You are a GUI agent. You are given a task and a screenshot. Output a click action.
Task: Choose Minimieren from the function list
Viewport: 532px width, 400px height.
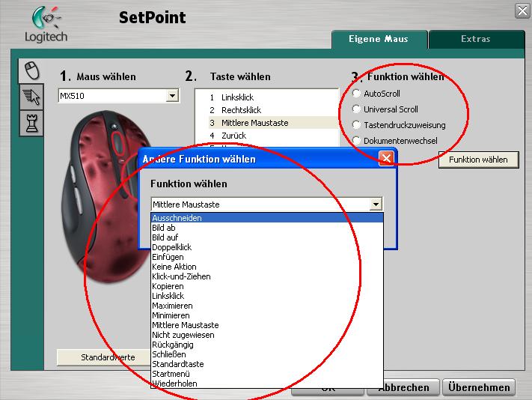point(267,315)
